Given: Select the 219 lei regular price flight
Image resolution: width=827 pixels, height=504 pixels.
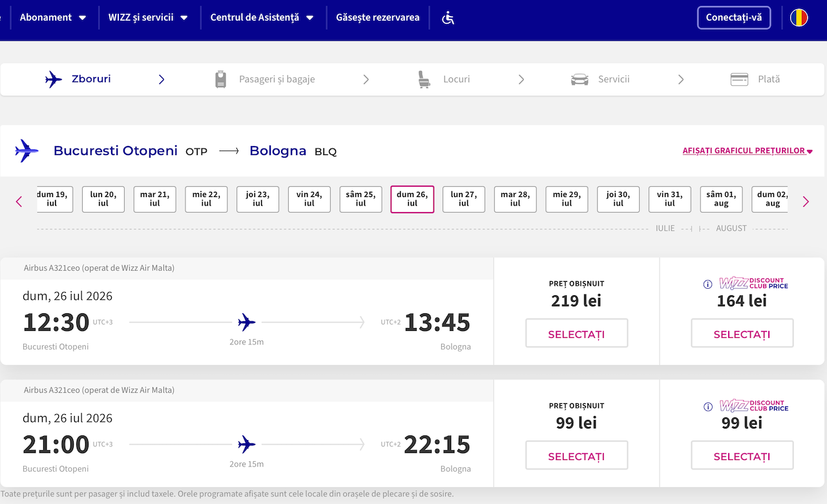Looking at the screenshot, I should coord(576,333).
